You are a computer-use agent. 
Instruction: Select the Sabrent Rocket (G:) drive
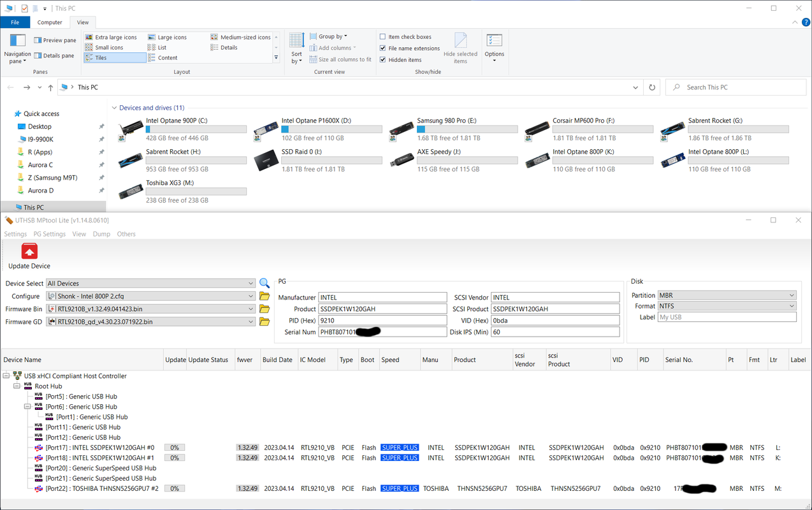point(724,129)
